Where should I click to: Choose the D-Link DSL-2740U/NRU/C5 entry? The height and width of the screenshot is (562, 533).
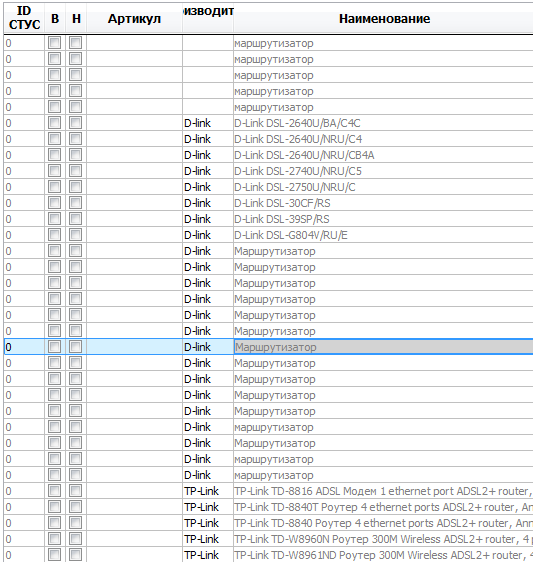383,171
